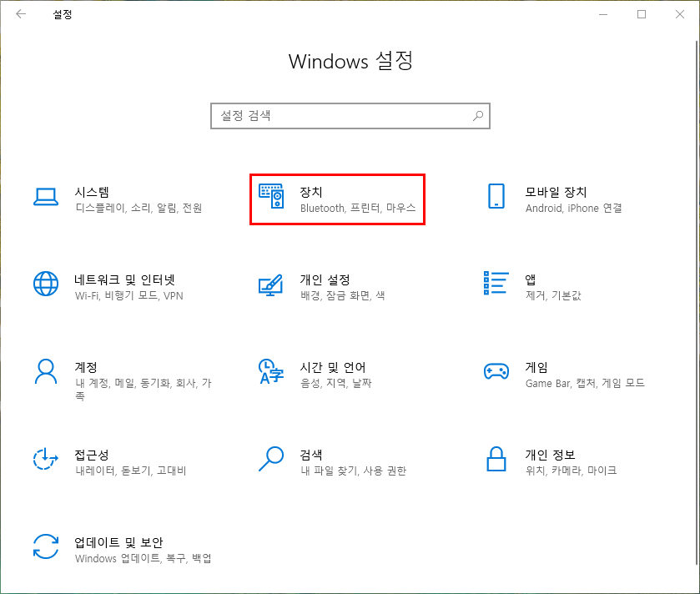Image resolution: width=700 pixels, height=594 pixels.
Task: Click description 제거, 기본값
Action: pos(553,295)
